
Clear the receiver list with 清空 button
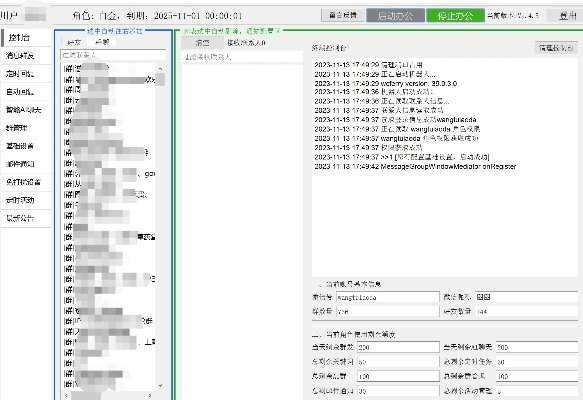[x=202, y=43]
